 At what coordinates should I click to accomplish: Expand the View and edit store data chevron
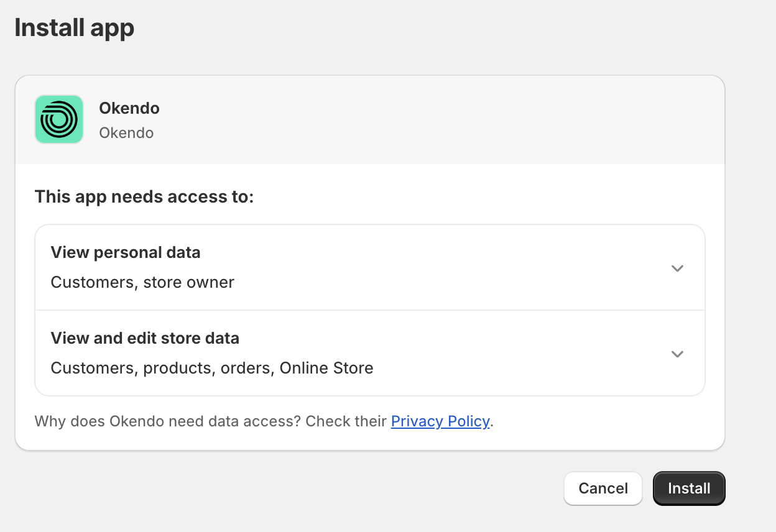click(x=677, y=354)
